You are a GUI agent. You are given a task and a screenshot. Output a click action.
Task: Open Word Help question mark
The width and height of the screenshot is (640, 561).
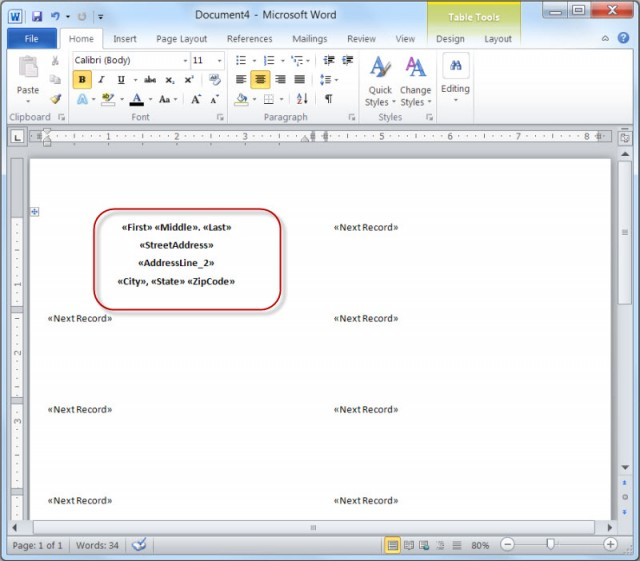click(623, 38)
